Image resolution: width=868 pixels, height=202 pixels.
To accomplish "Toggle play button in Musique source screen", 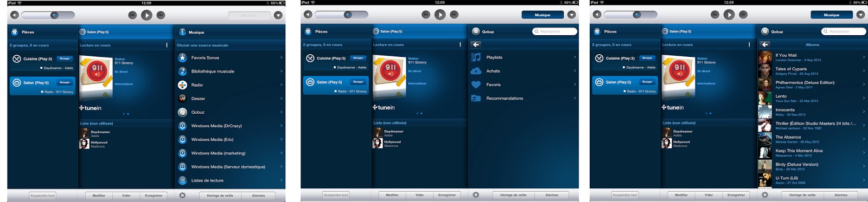I will (x=146, y=15).
